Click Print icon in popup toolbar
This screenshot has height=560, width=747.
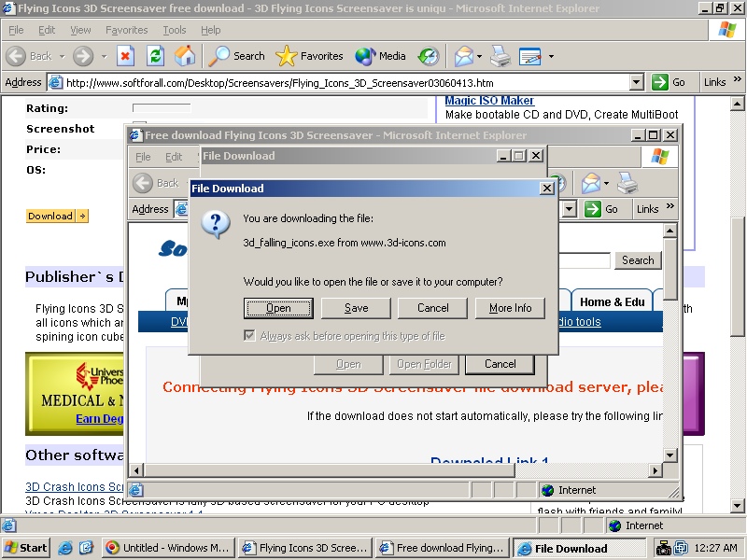[627, 183]
